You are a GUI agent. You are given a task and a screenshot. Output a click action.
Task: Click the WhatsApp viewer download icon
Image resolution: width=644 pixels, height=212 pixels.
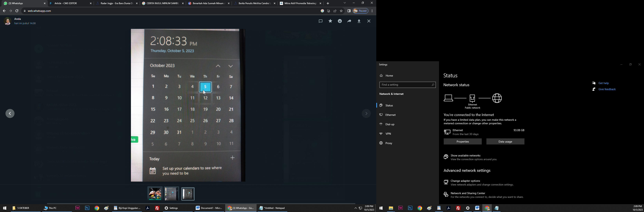[359, 21]
